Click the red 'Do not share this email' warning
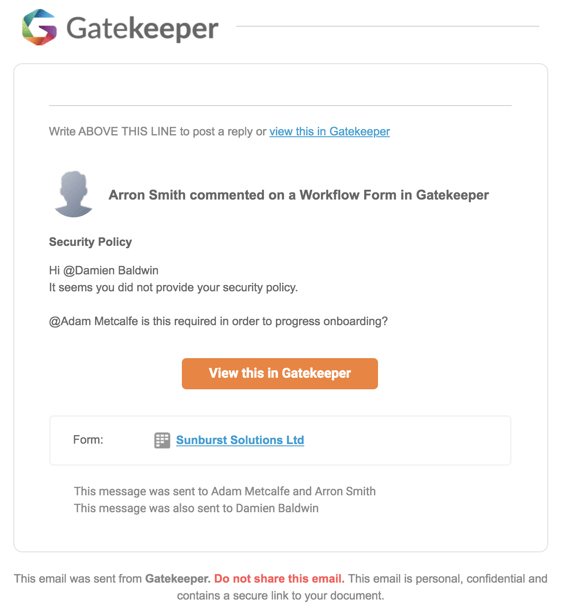567x612 pixels. [279, 578]
